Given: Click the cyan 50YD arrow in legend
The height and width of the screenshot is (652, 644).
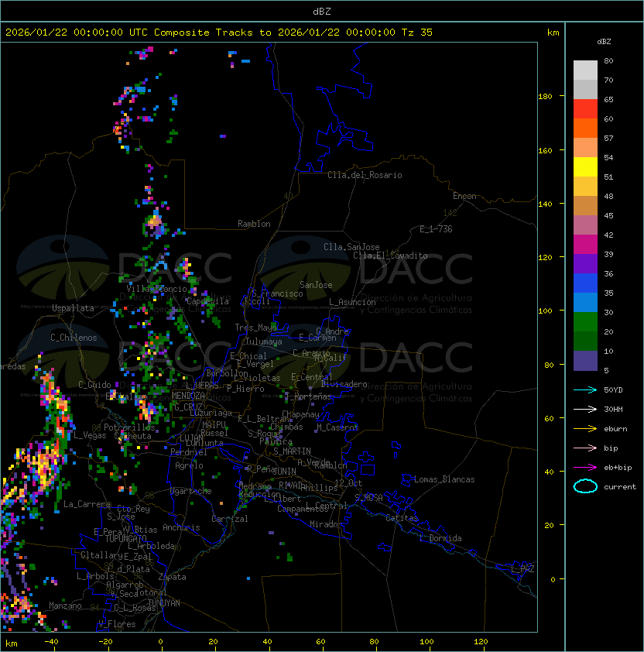Looking at the screenshot, I should 585,389.
